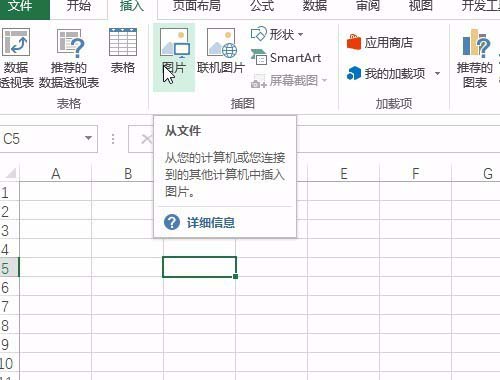Select the 插入 (Insert) tab
The width and height of the screenshot is (500, 380).
pyautogui.click(x=132, y=7)
